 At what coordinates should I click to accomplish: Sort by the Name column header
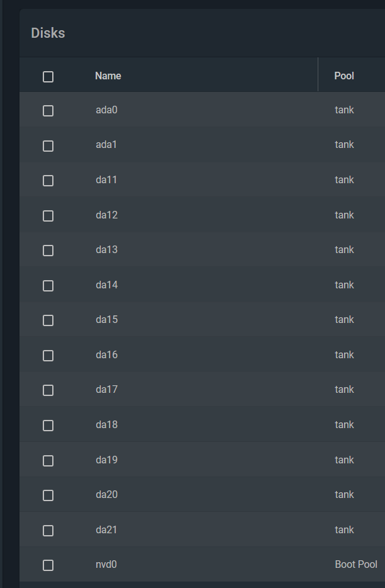[108, 76]
